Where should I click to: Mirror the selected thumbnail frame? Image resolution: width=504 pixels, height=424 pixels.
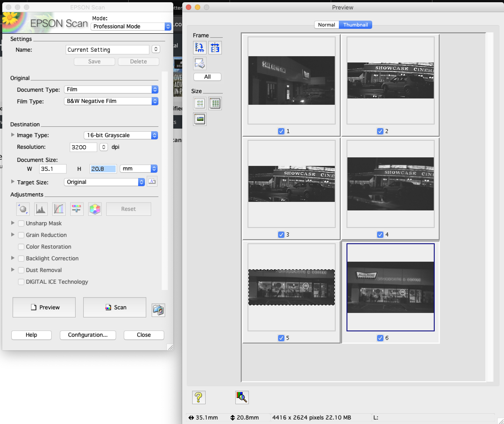coord(215,48)
